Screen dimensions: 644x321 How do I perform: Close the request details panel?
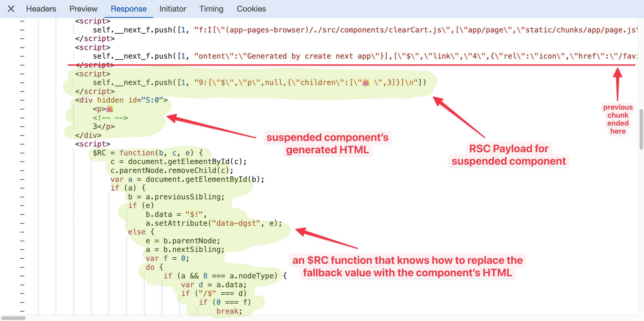11,9
